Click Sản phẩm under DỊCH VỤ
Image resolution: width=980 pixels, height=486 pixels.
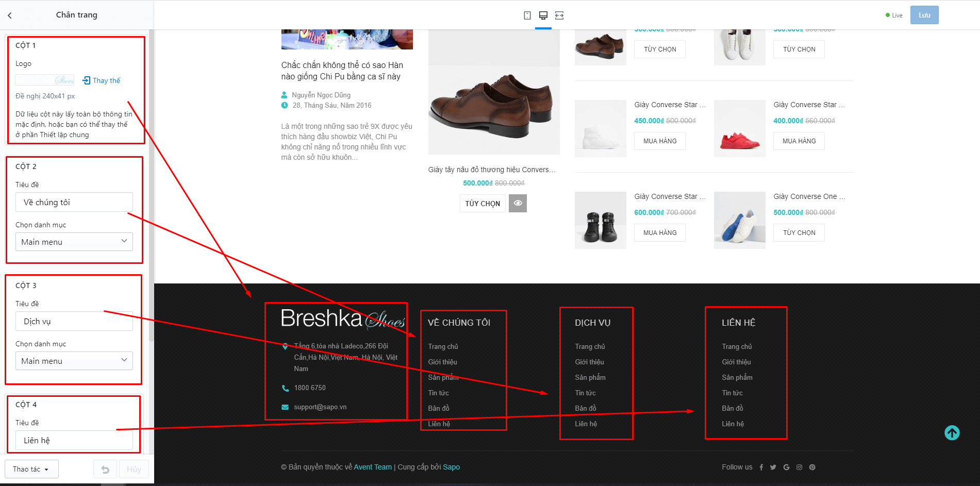590,378
